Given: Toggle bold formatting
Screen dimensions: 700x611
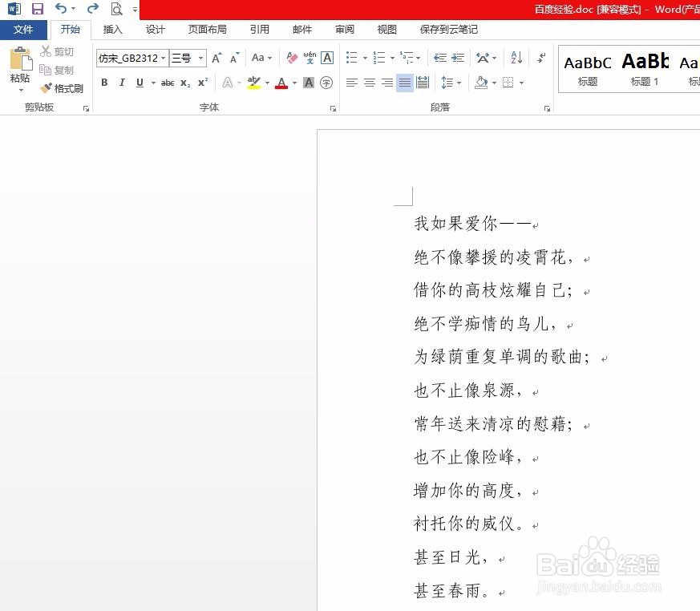Looking at the screenshot, I should (x=104, y=83).
